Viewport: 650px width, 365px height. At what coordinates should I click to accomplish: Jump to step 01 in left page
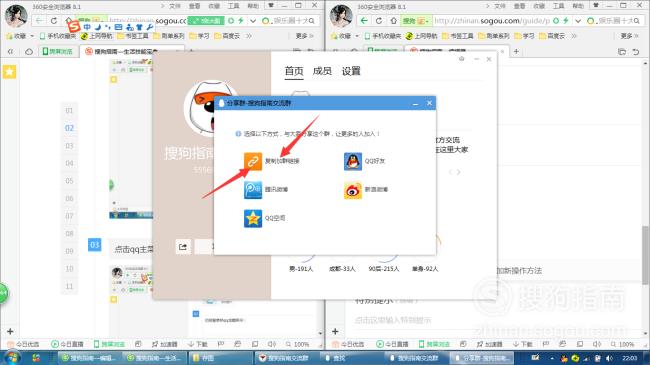(x=69, y=111)
